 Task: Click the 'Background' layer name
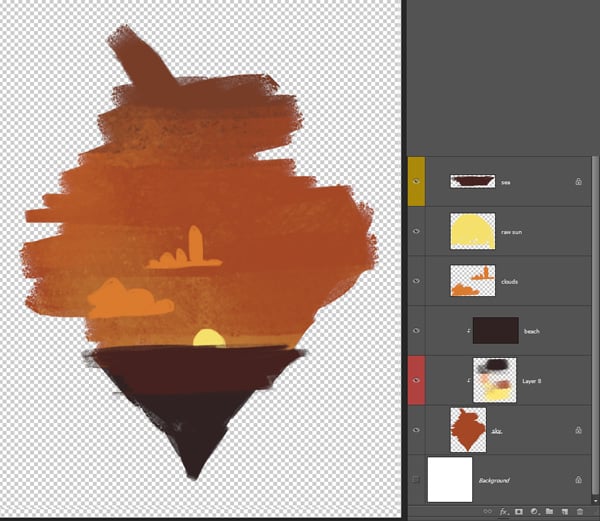pos(494,480)
